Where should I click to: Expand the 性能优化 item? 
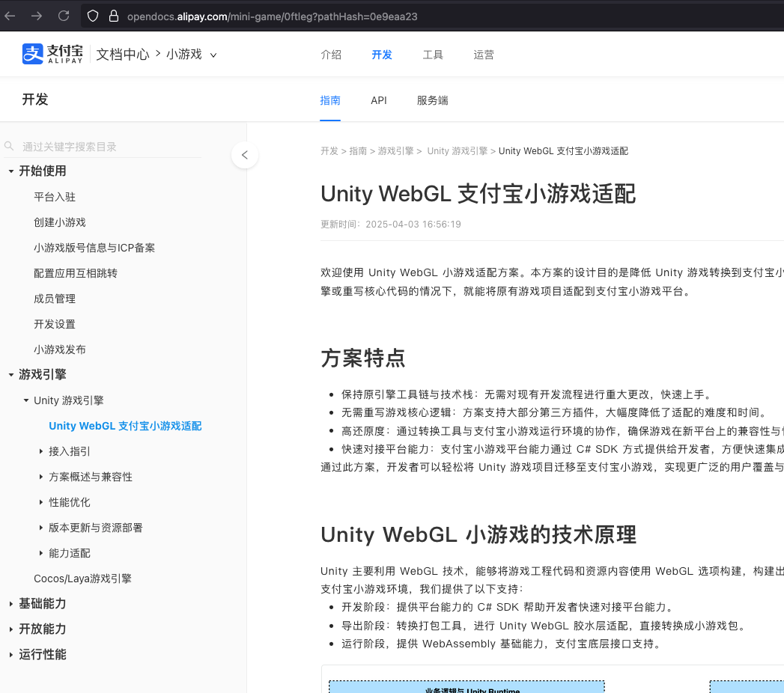(41, 502)
